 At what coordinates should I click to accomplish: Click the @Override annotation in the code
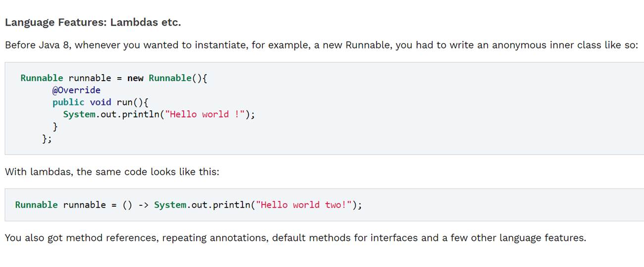click(x=76, y=90)
